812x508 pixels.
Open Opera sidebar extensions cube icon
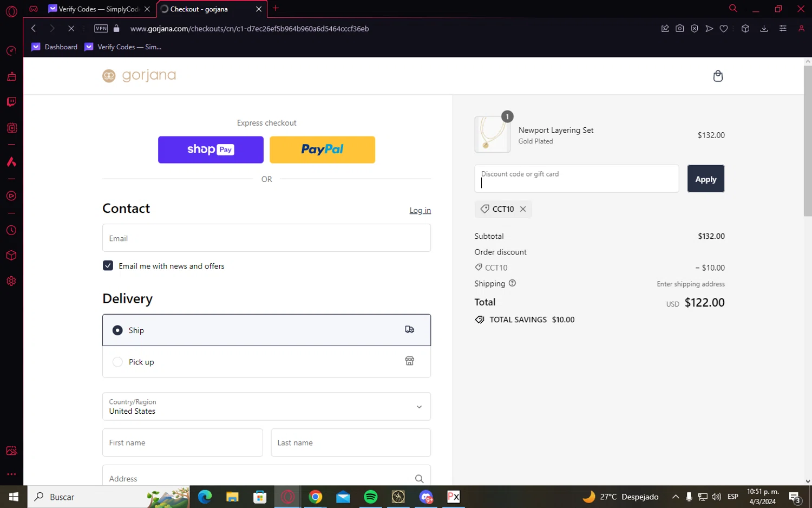pos(11,256)
